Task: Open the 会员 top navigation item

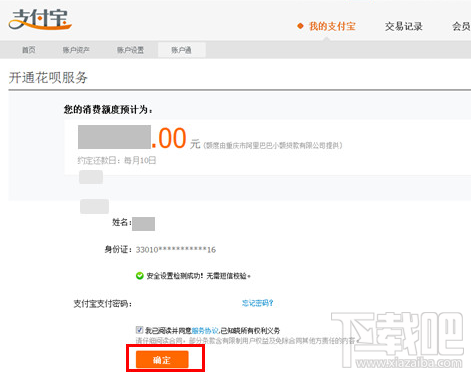Action: [x=461, y=26]
